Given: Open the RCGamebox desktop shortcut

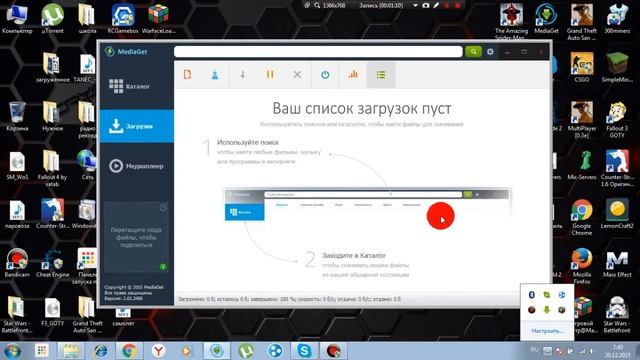Looking at the screenshot, I should (123, 18).
